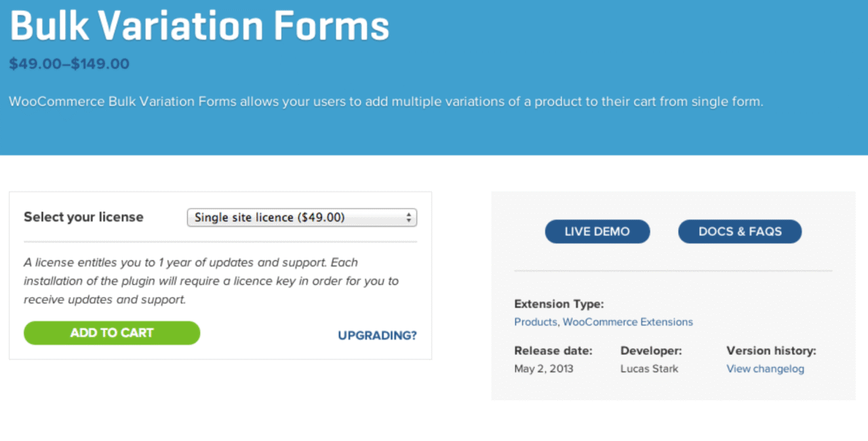Click the May 2, 2013 date
Screen dimensions: 868x441
543,369
